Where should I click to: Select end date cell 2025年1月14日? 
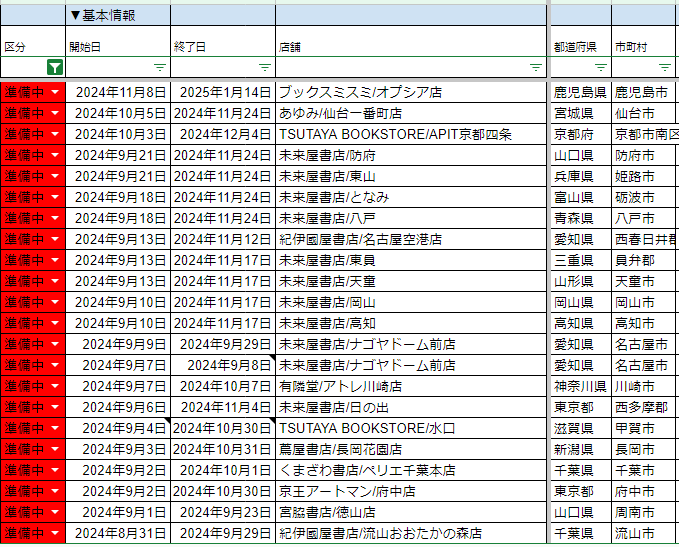(x=223, y=92)
